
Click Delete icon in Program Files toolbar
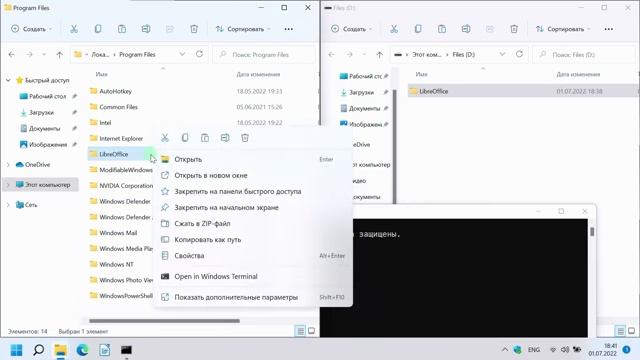[x=194, y=29]
